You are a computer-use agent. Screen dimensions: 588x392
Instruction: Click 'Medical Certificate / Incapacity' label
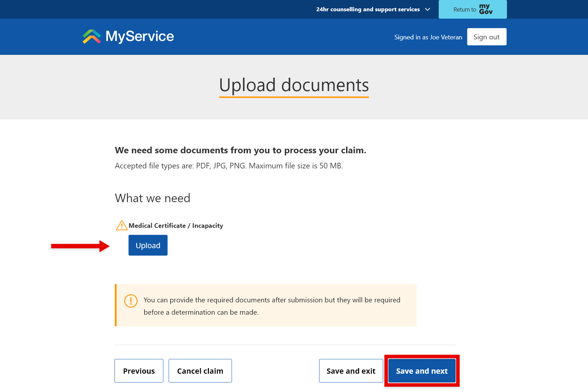coord(176,226)
